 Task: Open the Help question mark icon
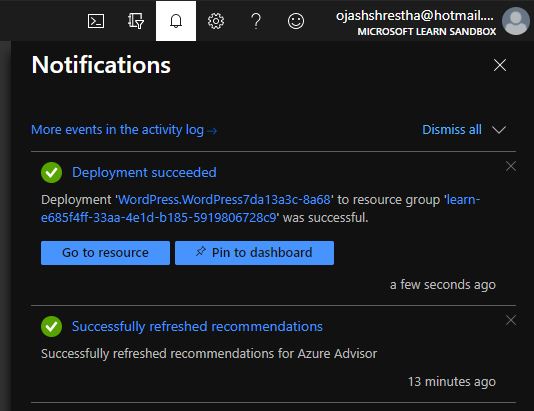pos(256,21)
